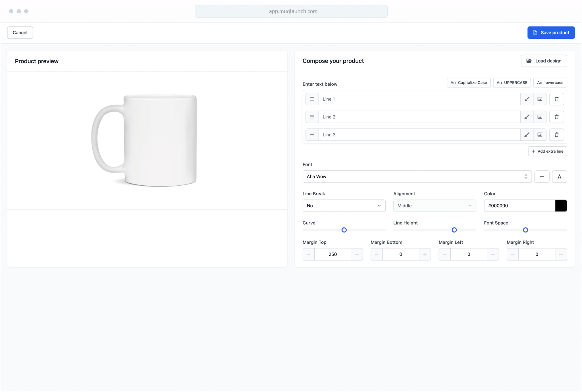Delete Line 3 with the trash icon

coord(556,135)
